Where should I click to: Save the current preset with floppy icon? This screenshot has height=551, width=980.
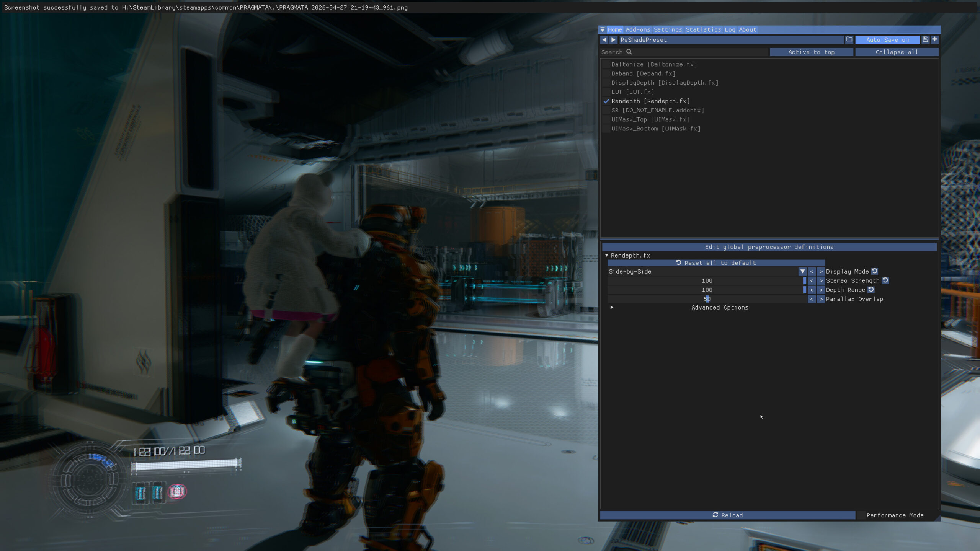tap(925, 40)
